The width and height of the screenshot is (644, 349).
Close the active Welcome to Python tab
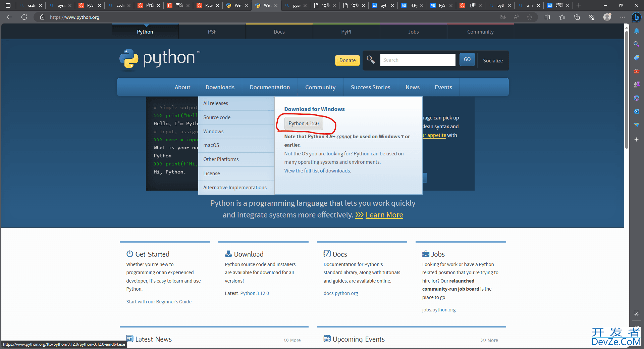[x=276, y=5]
